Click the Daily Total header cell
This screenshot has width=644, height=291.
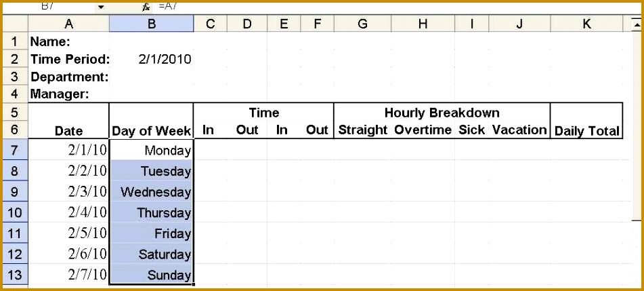[586, 131]
